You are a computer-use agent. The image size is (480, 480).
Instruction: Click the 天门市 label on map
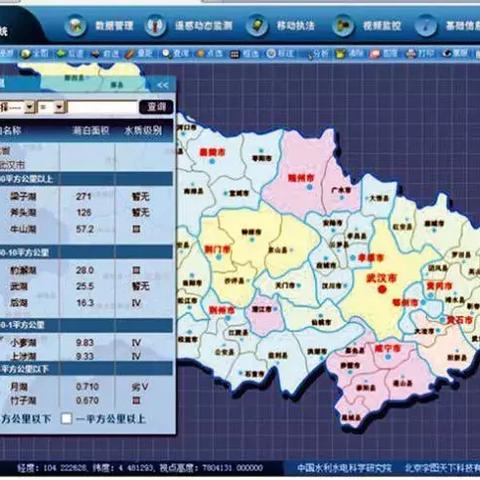[x=285, y=286]
